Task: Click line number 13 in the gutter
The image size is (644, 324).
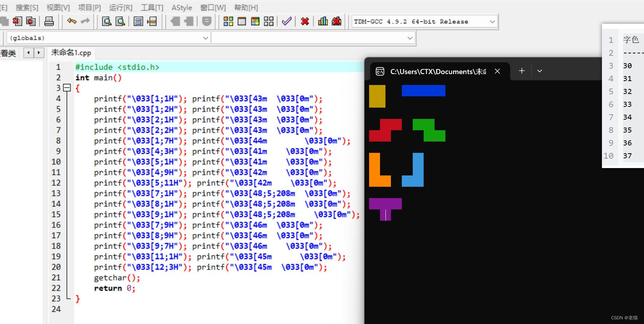Action: [x=56, y=193]
